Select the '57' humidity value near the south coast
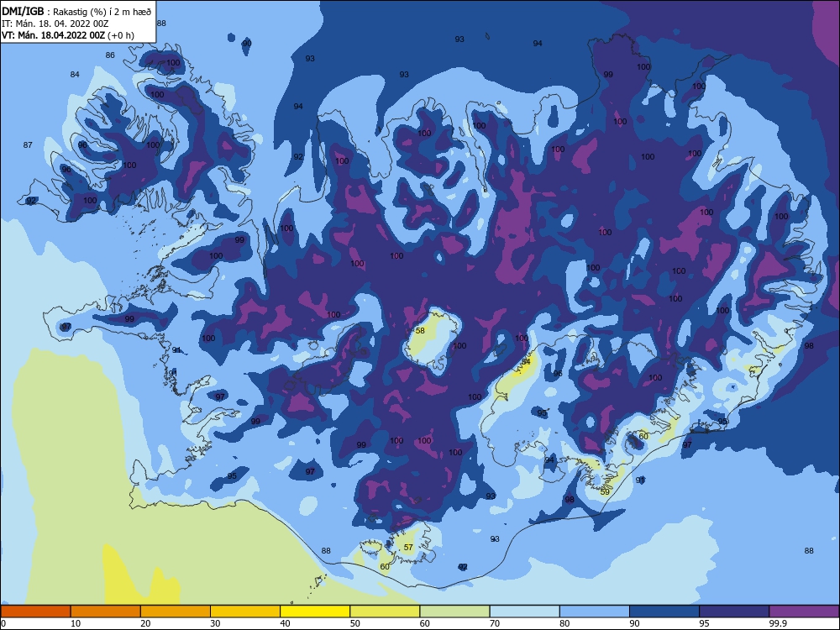This screenshot has height=630, width=840. tap(408, 547)
